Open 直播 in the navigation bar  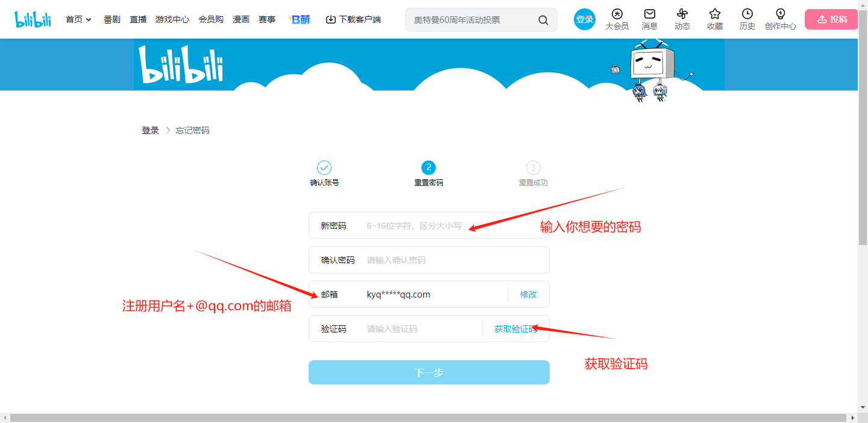(138, 19)
